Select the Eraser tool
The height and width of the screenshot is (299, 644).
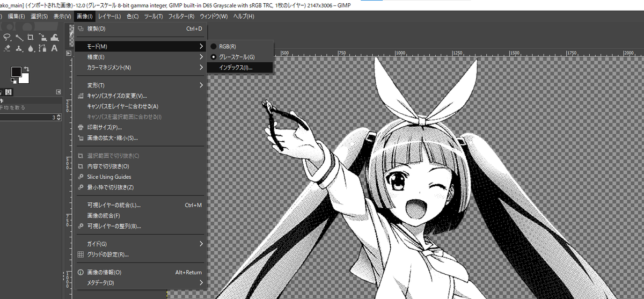(7, 48)
